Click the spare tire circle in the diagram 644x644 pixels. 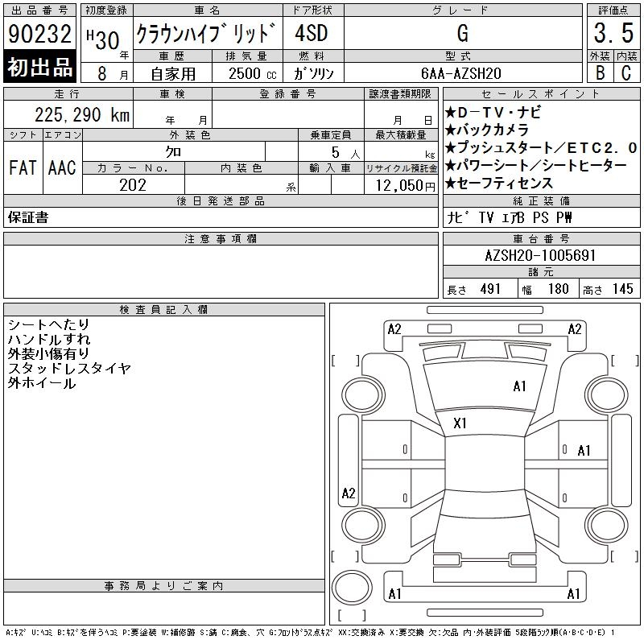pos(352,588)
